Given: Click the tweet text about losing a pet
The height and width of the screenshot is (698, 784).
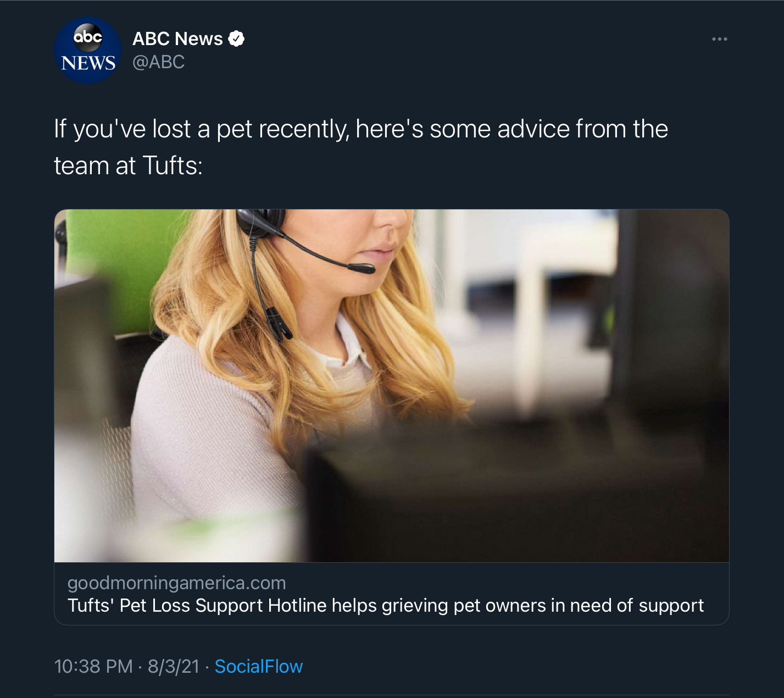Looking at the screenshot, I should coord(361,147).
